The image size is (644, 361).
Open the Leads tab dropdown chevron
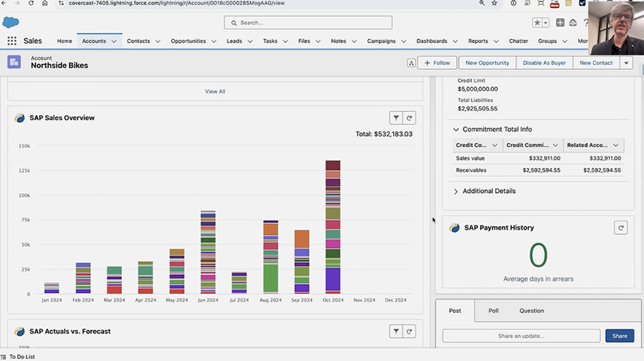(249, 41)
